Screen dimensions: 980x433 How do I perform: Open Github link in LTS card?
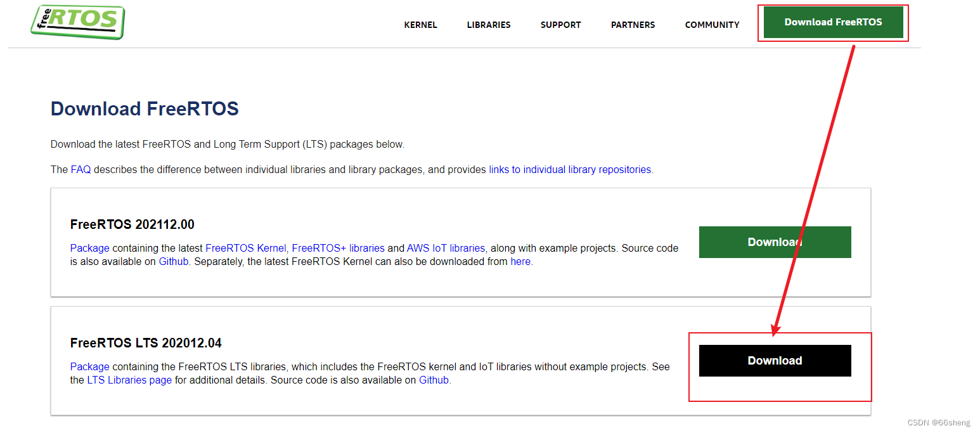pyautogui.click(x=434, y=380)
